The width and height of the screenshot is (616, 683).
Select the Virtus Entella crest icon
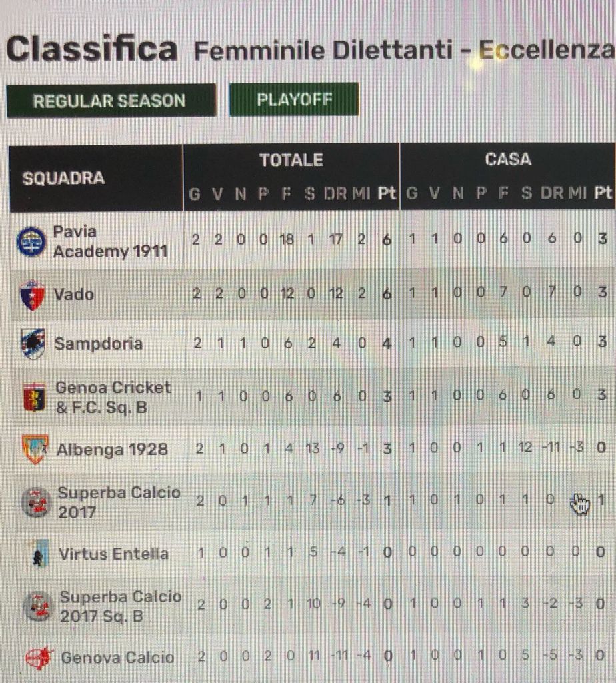click(38, 553)
